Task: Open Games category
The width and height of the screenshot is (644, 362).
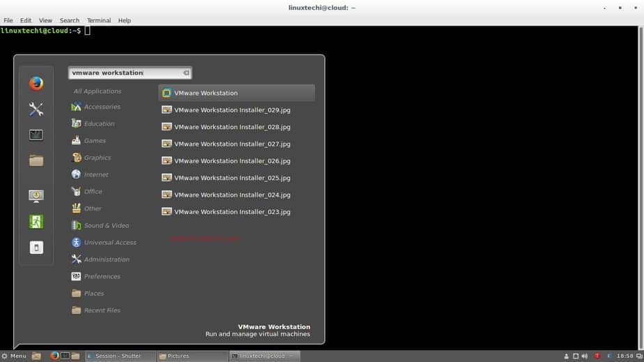Action: click(x=89, y=140)
